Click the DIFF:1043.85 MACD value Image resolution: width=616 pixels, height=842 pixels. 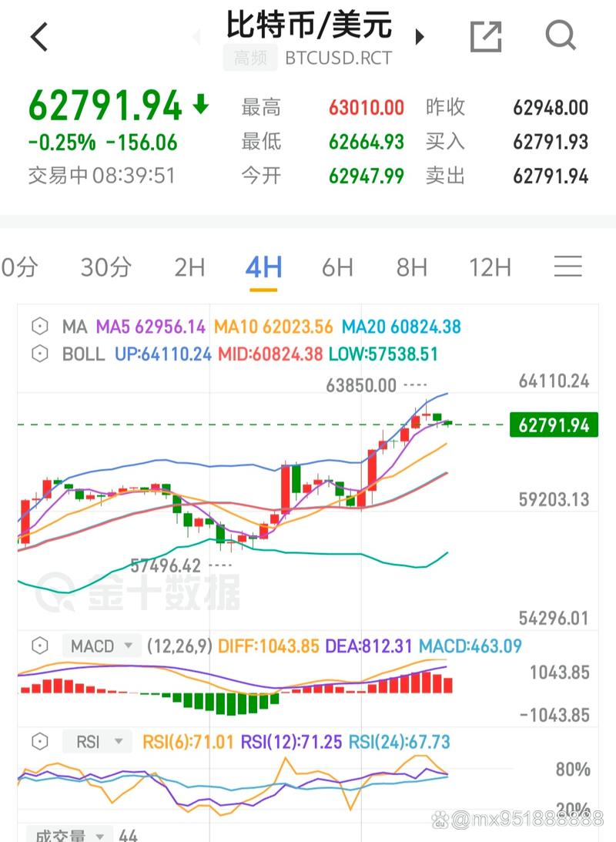pyautogui.click(x=268, y=646)
